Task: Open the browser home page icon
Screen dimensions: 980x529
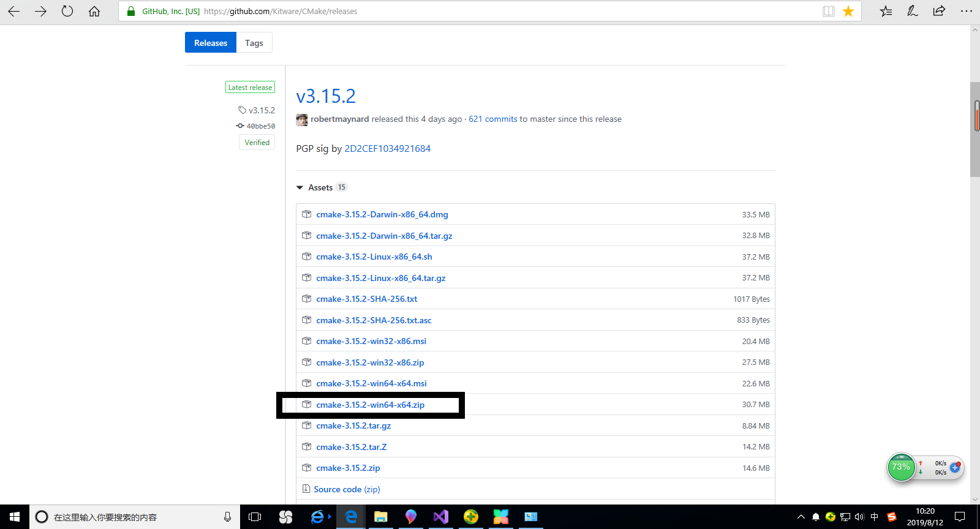Action: [94, 11]
